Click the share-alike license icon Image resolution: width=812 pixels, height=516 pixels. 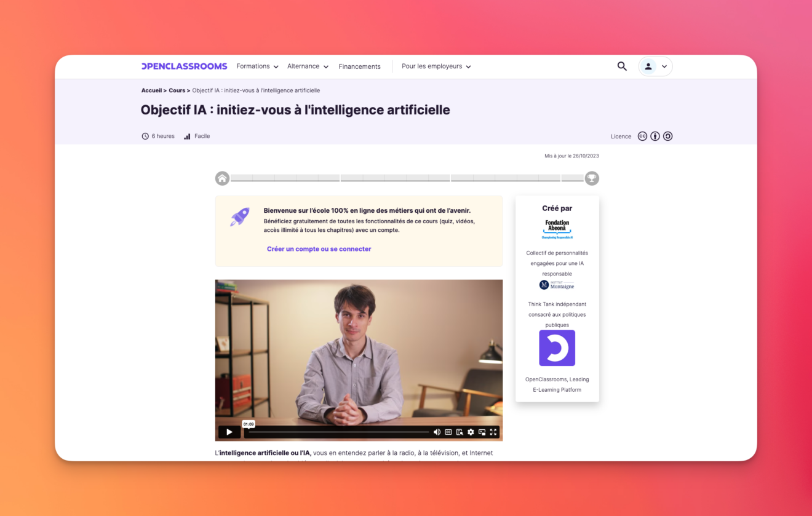pyautogui.click(x=667, y=136)
